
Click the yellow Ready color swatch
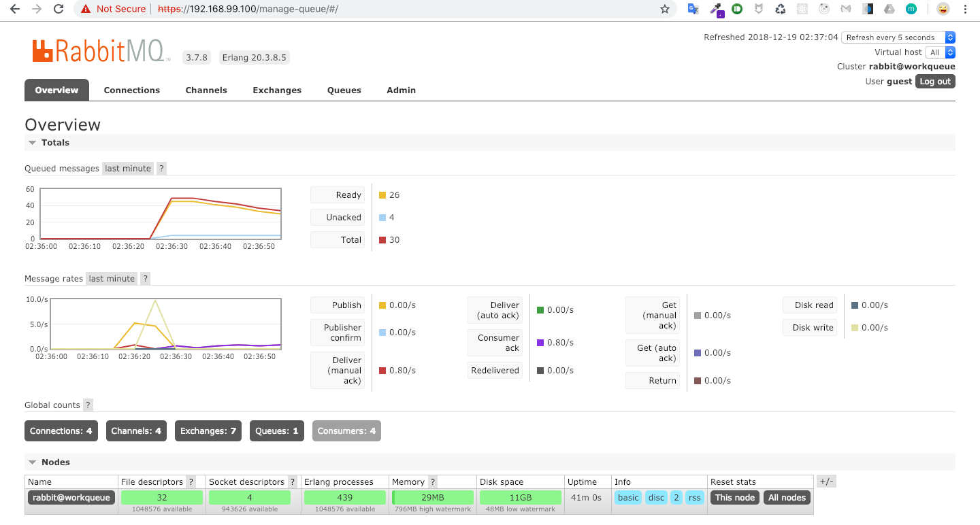point(382,195)
